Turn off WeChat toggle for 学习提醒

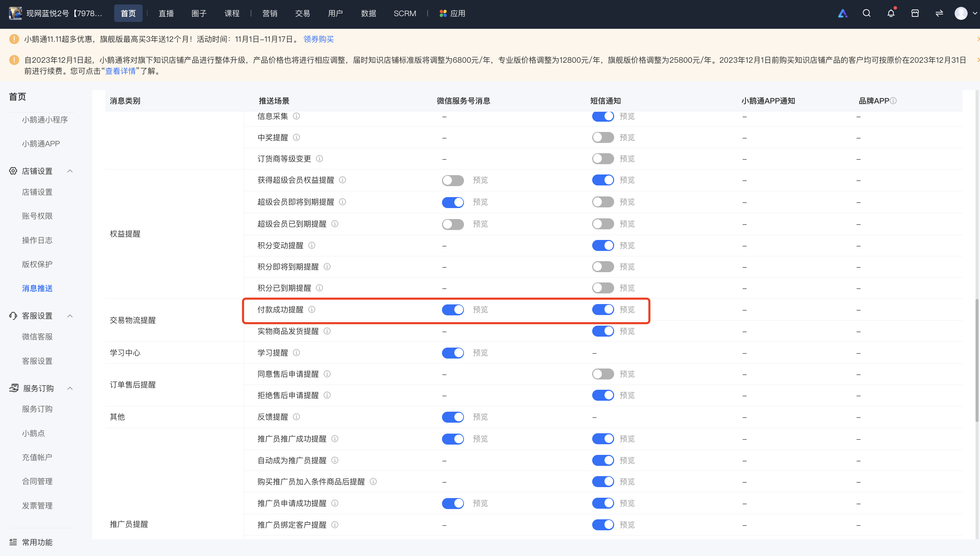point(453,352)
